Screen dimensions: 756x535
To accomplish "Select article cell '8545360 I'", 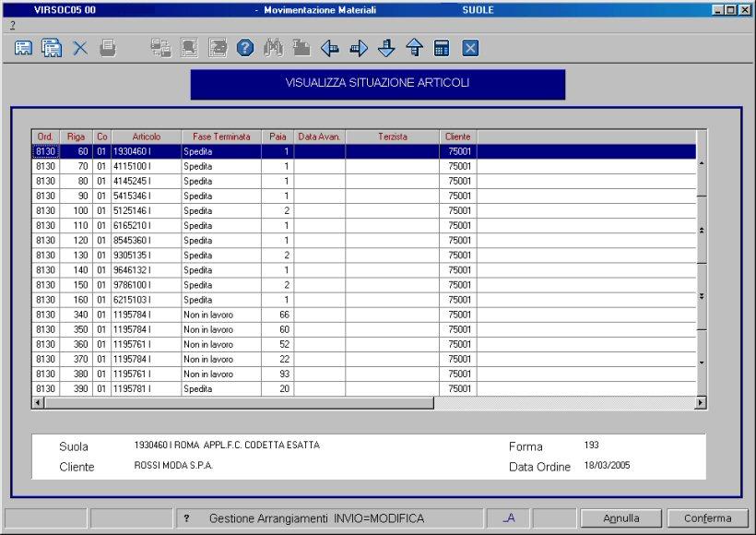I will pyautogui.click(x=146, y=240).
